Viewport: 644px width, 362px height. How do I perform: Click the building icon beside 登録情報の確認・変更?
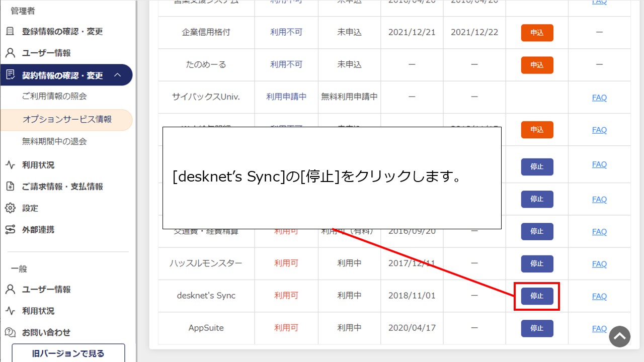(10, 32)
